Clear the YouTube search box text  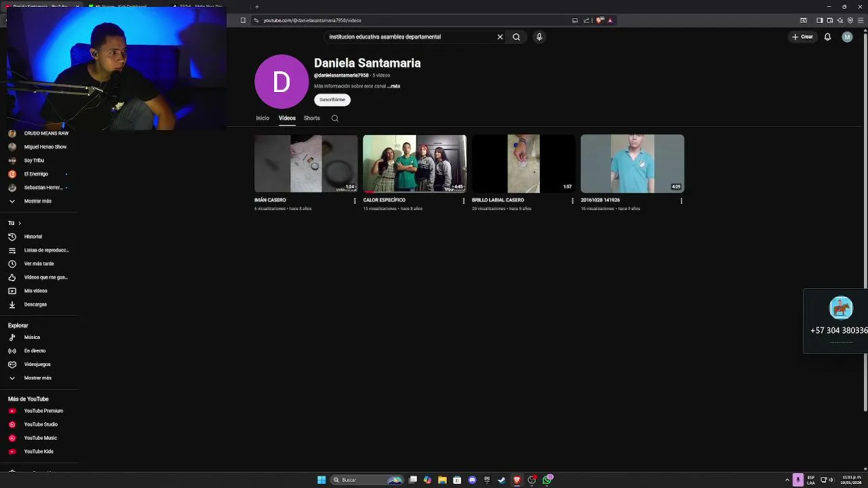pos(500,37)
